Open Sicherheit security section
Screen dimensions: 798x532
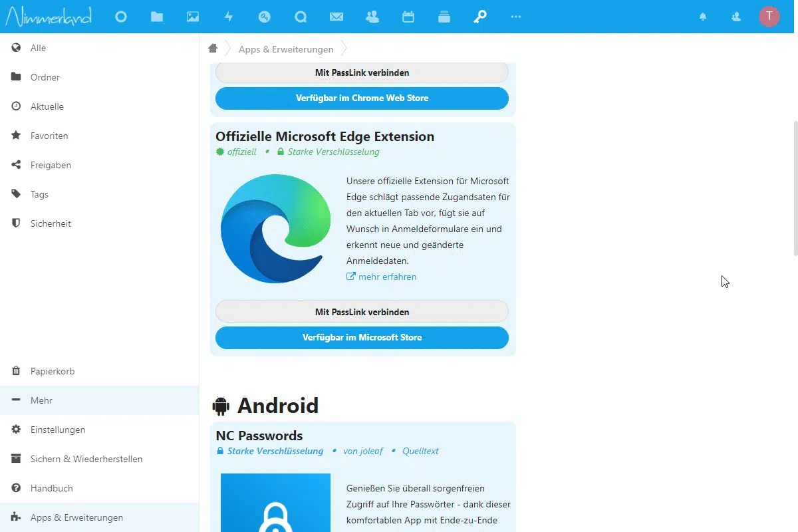100,223
